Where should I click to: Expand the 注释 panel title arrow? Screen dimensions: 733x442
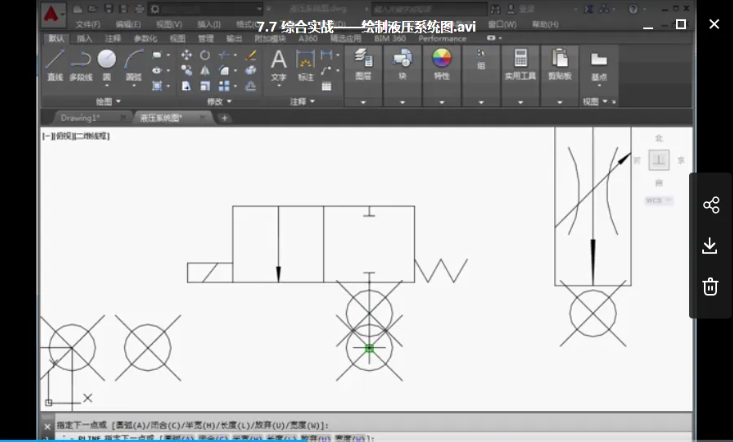click(x=312, y=101)
